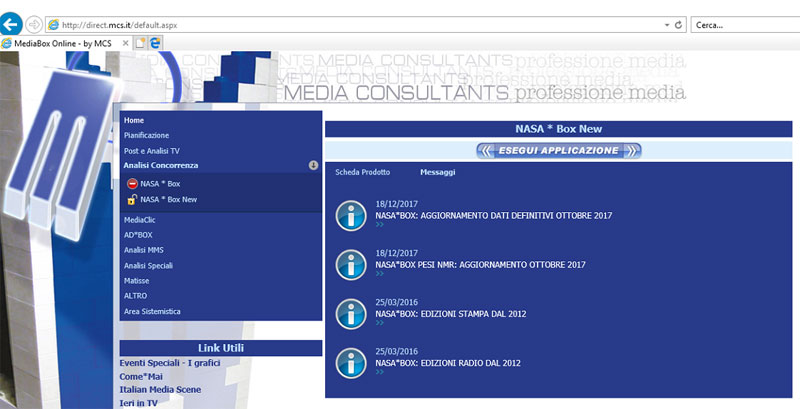Select the Messaggi tab
Screen dimensions: 800x409
(437, 172)
